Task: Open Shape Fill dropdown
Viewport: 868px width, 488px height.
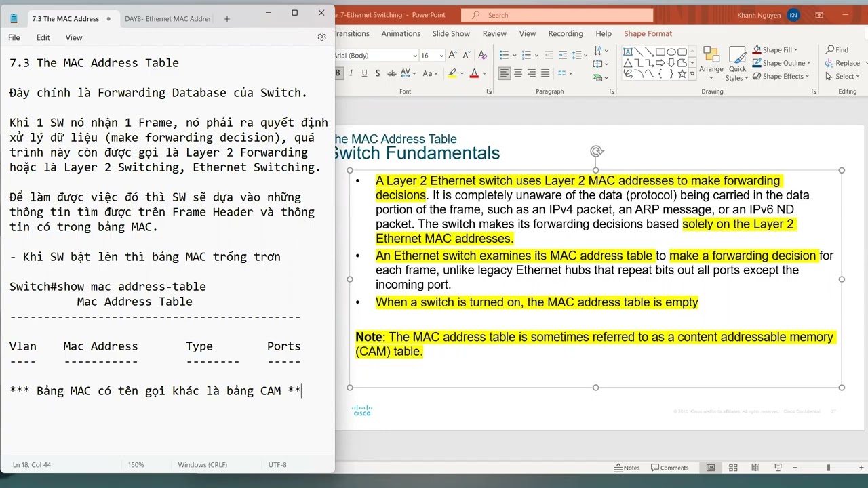Action: coord(775,50)
